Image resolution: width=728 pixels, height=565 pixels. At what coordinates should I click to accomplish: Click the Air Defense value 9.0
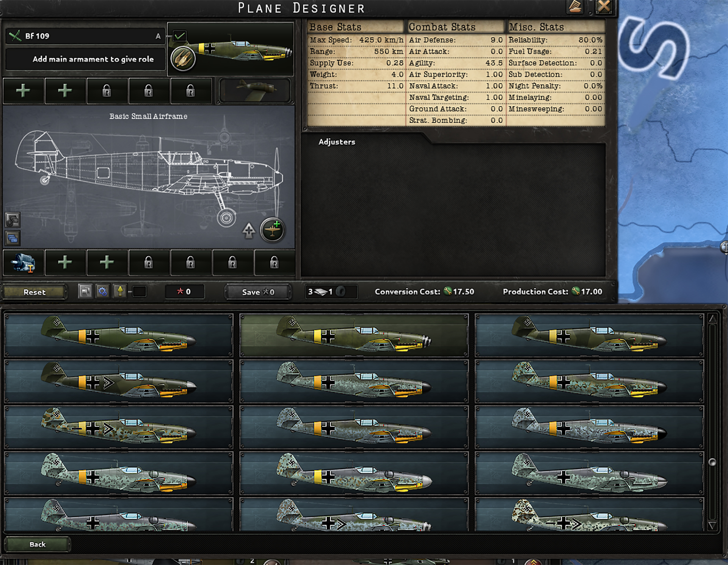[x=497, y=40]
